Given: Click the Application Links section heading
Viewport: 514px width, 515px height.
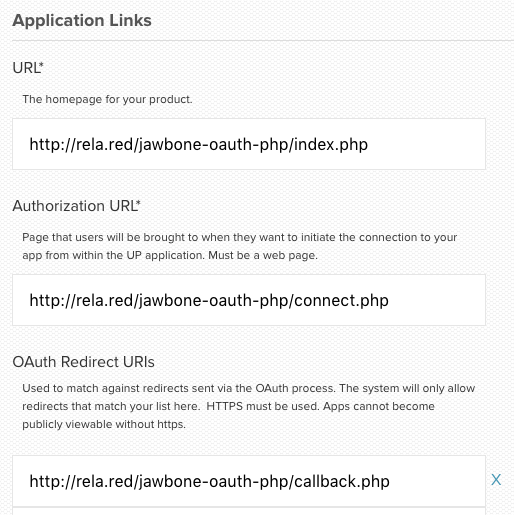Looking at the screenshot, I should pos(82,21).
